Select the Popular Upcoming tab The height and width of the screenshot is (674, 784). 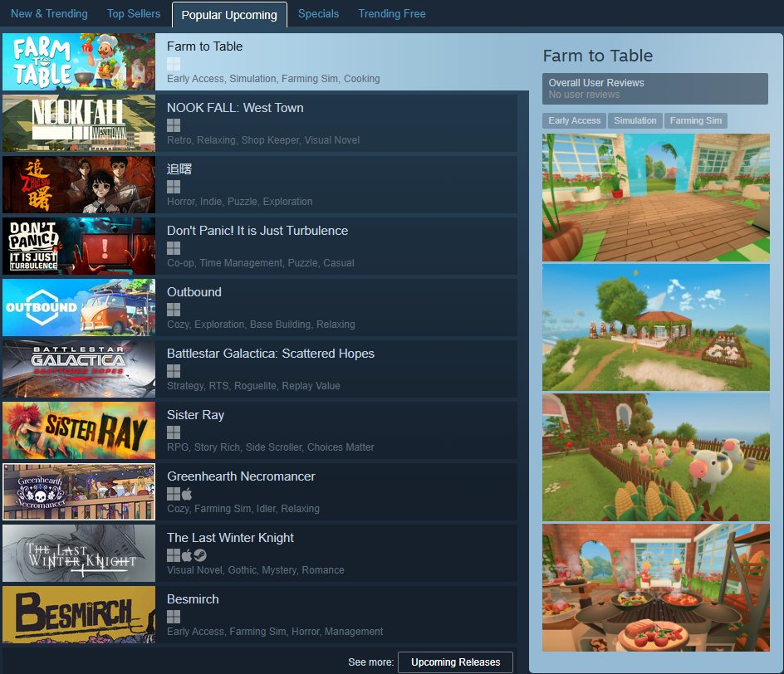tap(229, 14)
